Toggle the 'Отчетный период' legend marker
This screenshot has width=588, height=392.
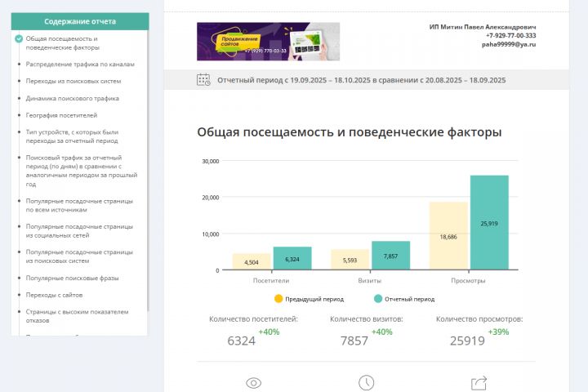point(378,299)
